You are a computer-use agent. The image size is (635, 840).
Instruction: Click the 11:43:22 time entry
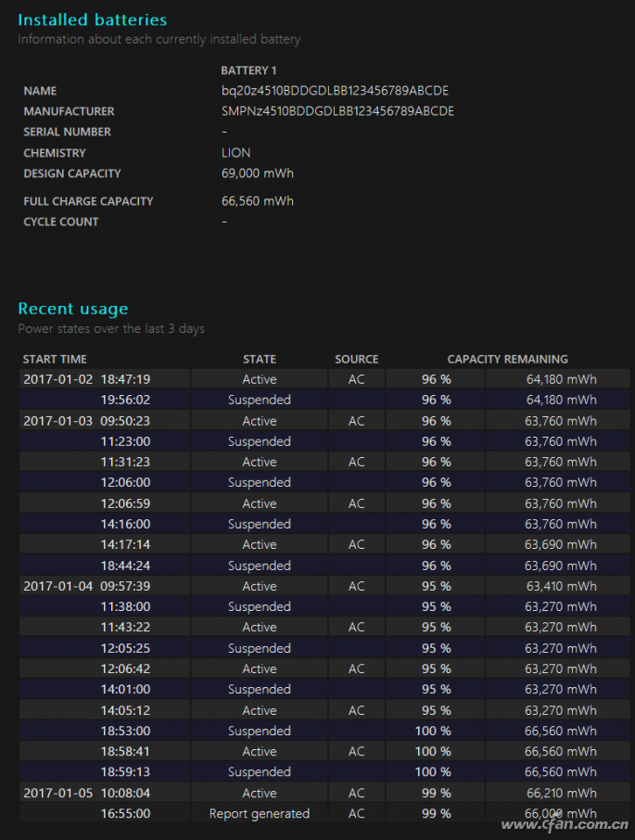tap(125, 627)
